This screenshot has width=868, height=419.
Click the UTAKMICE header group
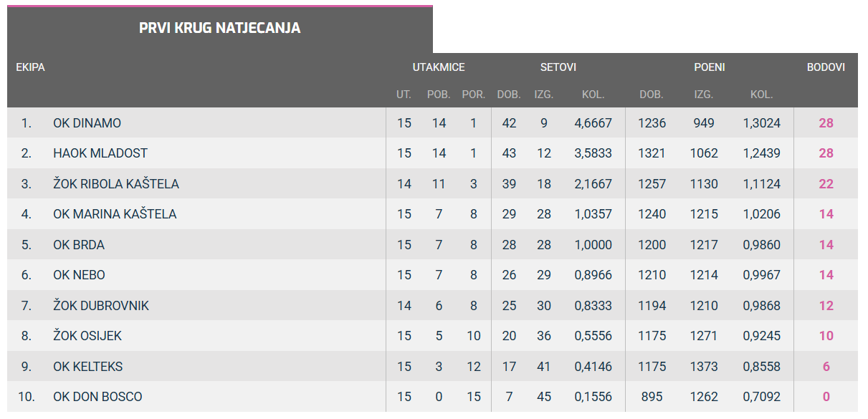point(439,67)
